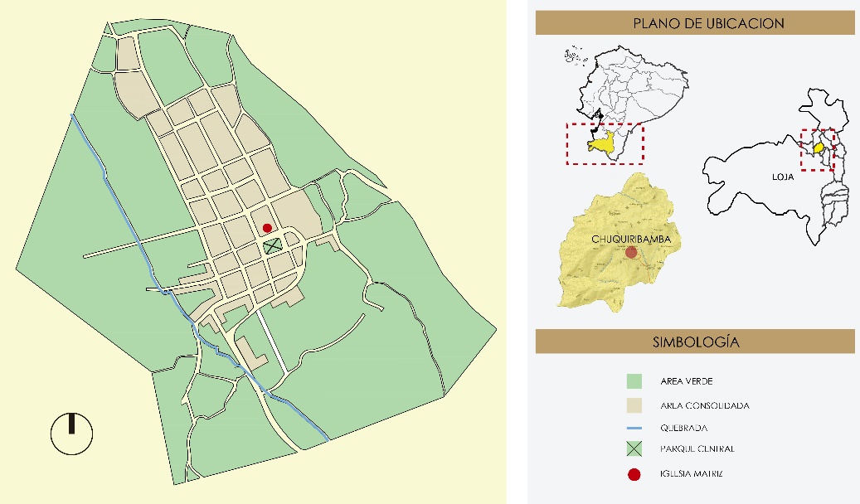Click the blue Quebrada line sample in the legend
This screenshot has height=504, width=860.
(634, 428)
